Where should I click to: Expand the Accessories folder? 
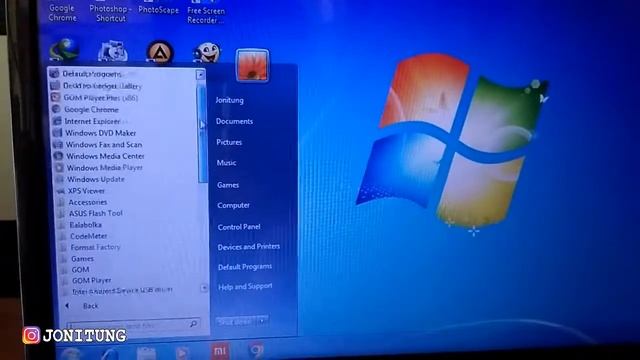(87, 202)
